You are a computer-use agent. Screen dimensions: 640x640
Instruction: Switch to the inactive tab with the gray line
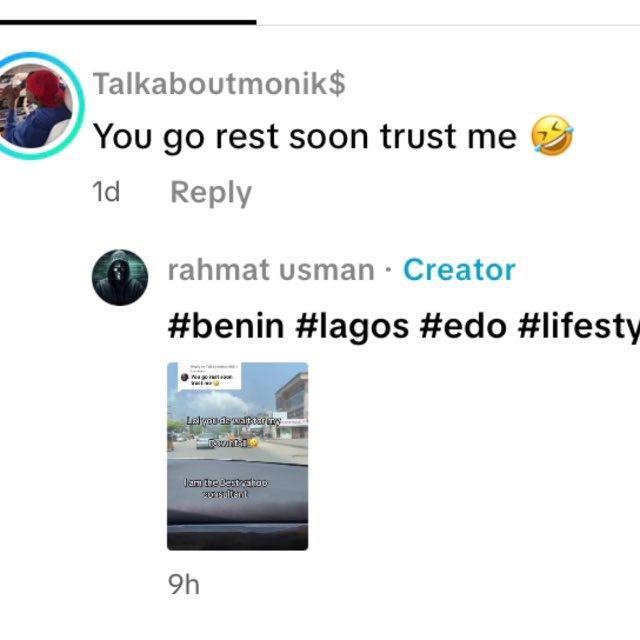[x=448, y=24]
